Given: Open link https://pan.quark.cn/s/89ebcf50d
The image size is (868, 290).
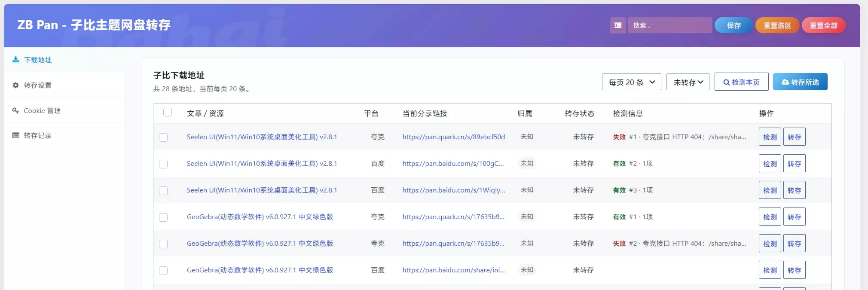Looking at the screenshot, I should click(453, 137).
